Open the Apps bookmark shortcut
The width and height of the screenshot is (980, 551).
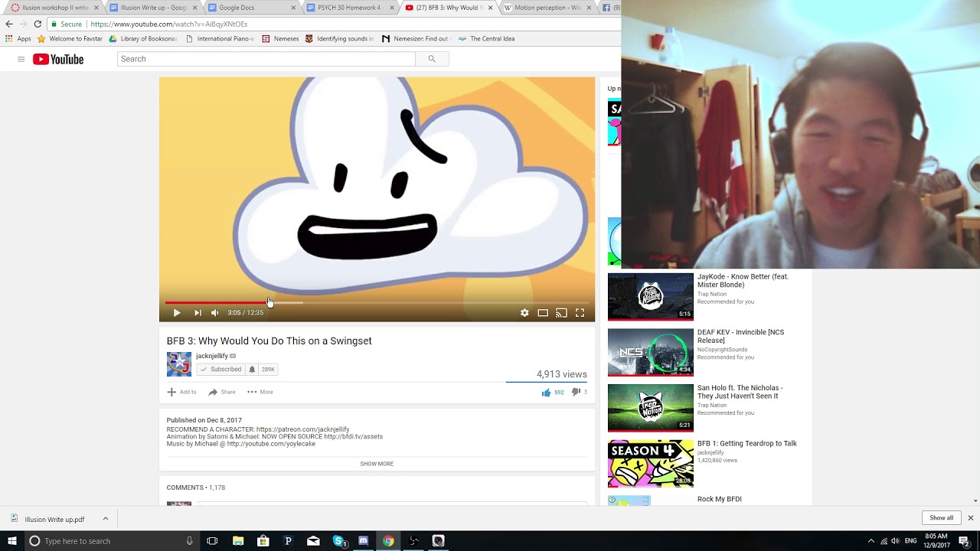(18, 38)
